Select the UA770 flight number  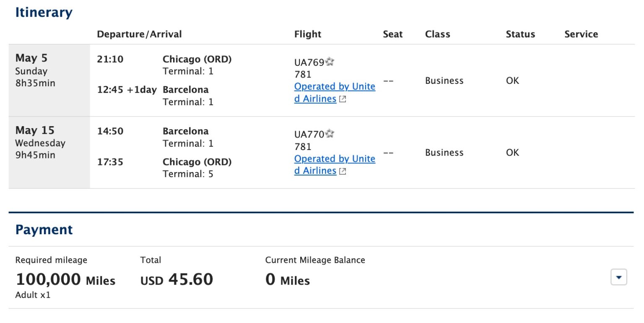pos(309,134)
